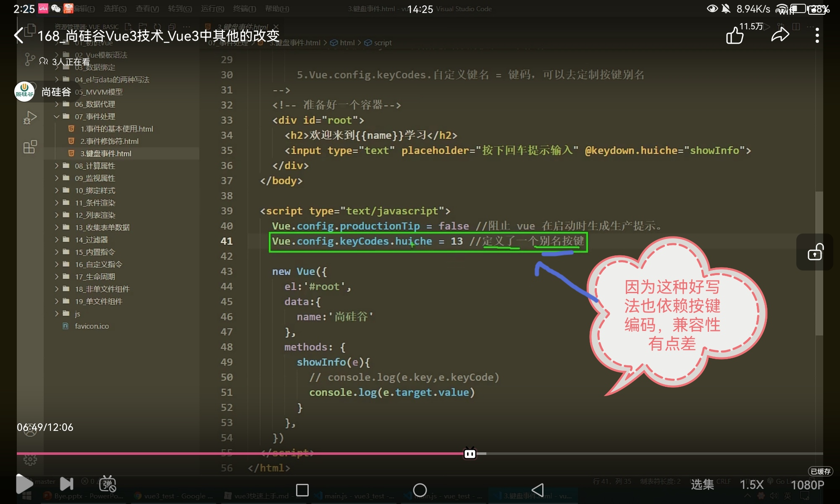
Task: Tap the Android recent apps square
Action: tap(302, 490)
